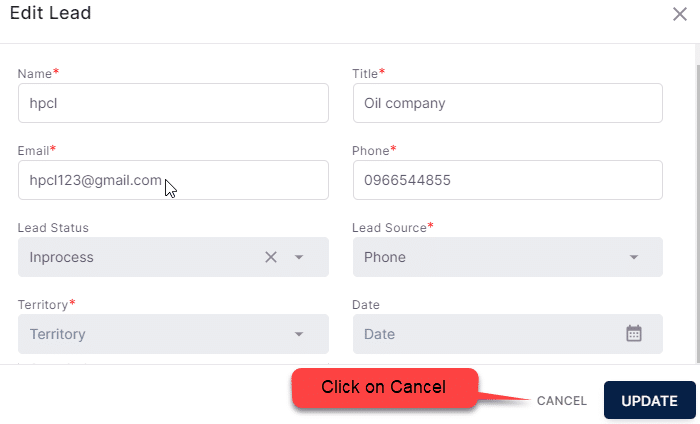Expand the Lead Source dropdown arrow
Viewport: 700px width, 424px height.
point(633,257)
